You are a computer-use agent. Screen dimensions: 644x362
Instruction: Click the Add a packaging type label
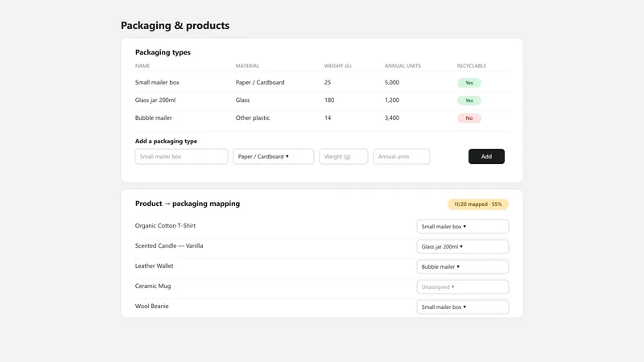pos(167,142)
